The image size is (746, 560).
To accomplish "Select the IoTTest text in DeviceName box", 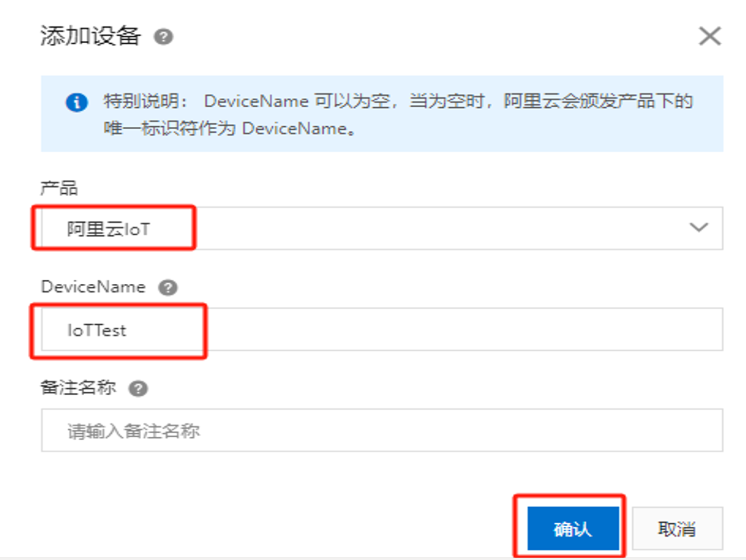I will tap(97, 330).
